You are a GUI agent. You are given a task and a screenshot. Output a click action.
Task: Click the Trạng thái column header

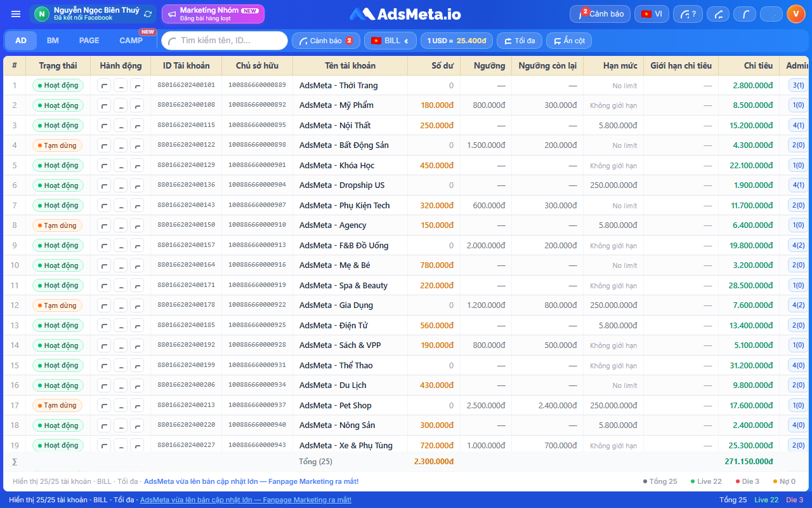pos(58,65)
